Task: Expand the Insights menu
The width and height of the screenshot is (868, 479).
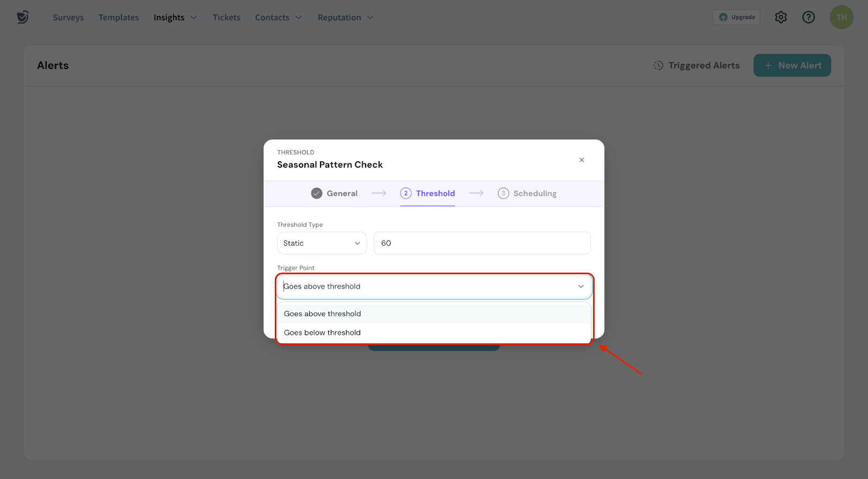Action: pos(175,17)
